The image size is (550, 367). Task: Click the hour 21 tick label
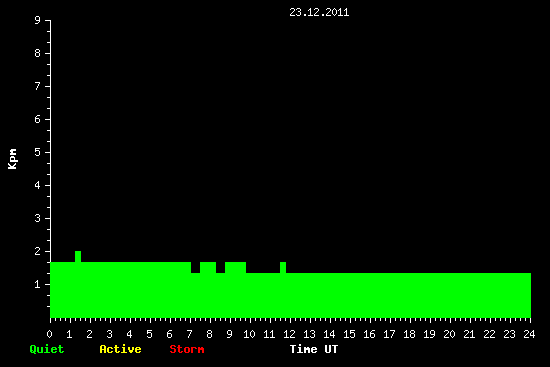[469, 334]
